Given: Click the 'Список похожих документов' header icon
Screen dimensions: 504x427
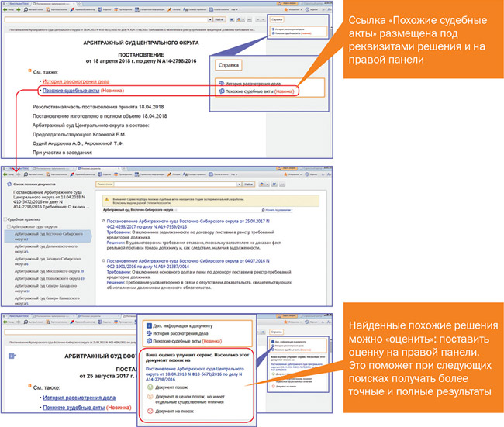Looking at the screenshot, I should coord(9,184).
